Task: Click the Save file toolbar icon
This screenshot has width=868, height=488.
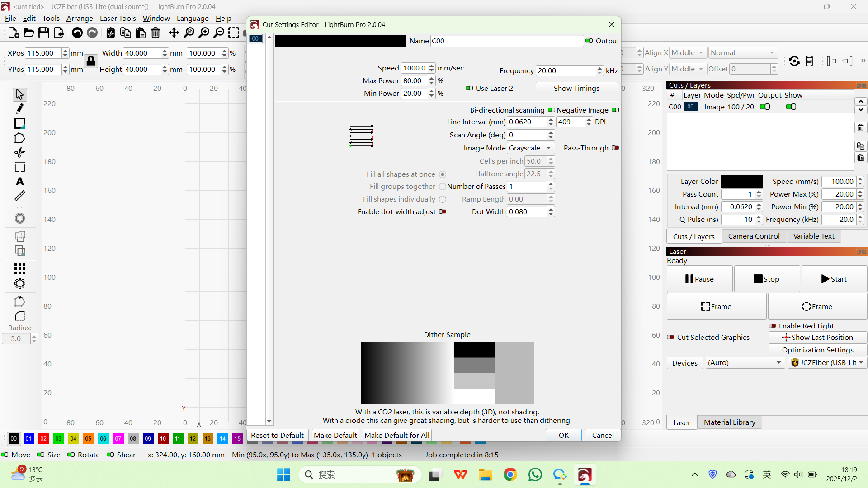Action: (43, 33)
